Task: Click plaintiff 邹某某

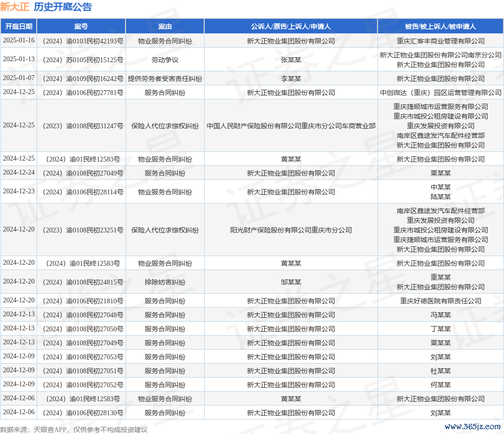Action: pyautogui.click(x=291, y=282)
